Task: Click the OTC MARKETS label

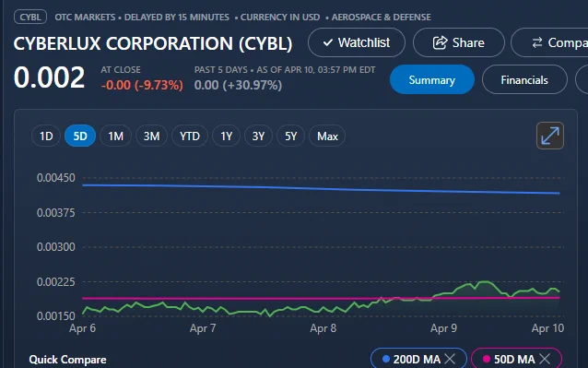Action: coord(85,18)
